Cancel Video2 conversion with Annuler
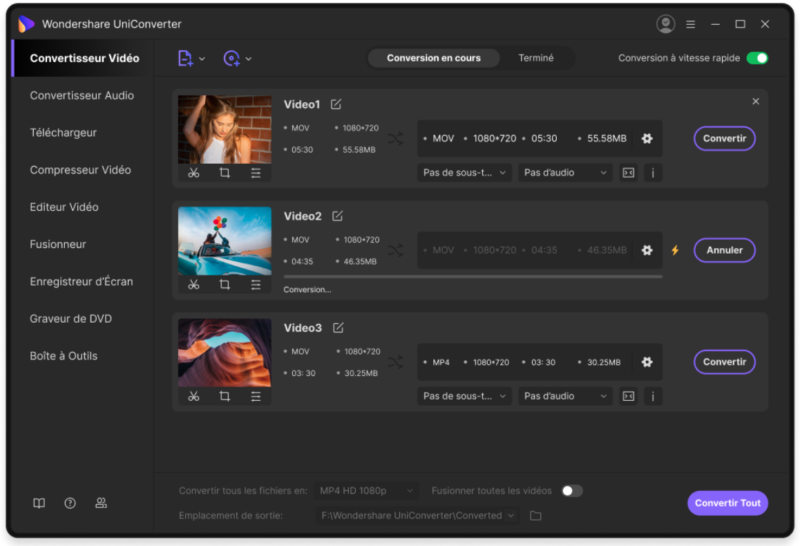800x546 pixels. (724, 250)
